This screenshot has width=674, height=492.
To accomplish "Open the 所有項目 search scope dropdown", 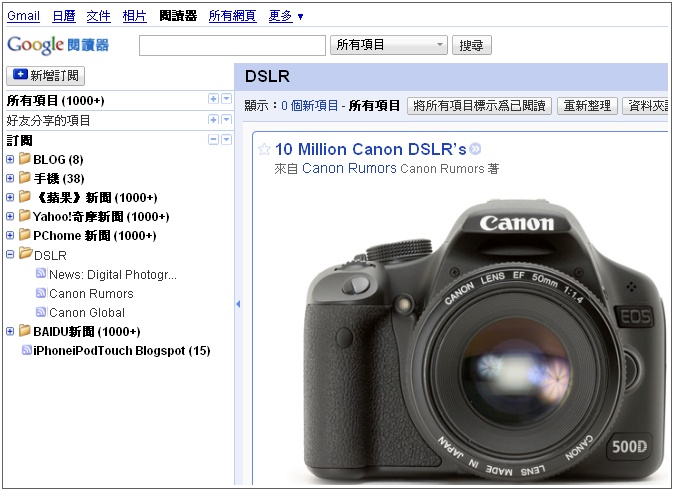I will coord(389,45).
